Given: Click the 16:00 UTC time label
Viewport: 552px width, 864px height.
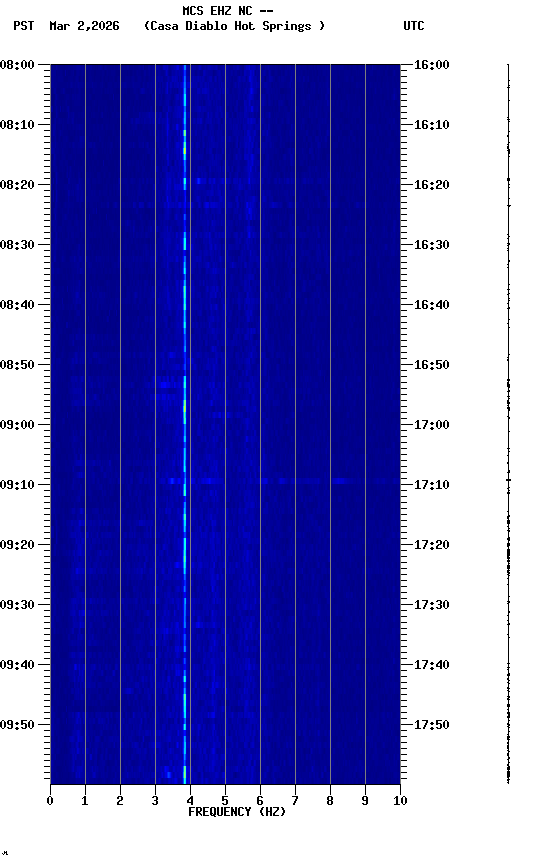Looking at the screenshot, I should tap(431, 65).
